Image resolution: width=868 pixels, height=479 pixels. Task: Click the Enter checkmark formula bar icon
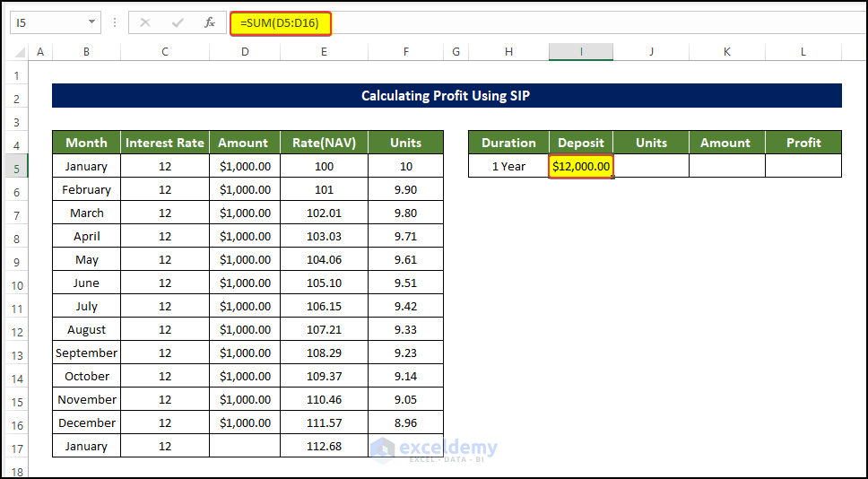coord(178,23)
